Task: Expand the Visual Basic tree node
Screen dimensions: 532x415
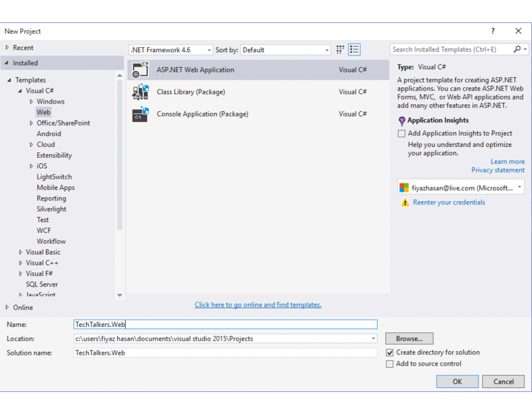Action: [x=20, y=252]
